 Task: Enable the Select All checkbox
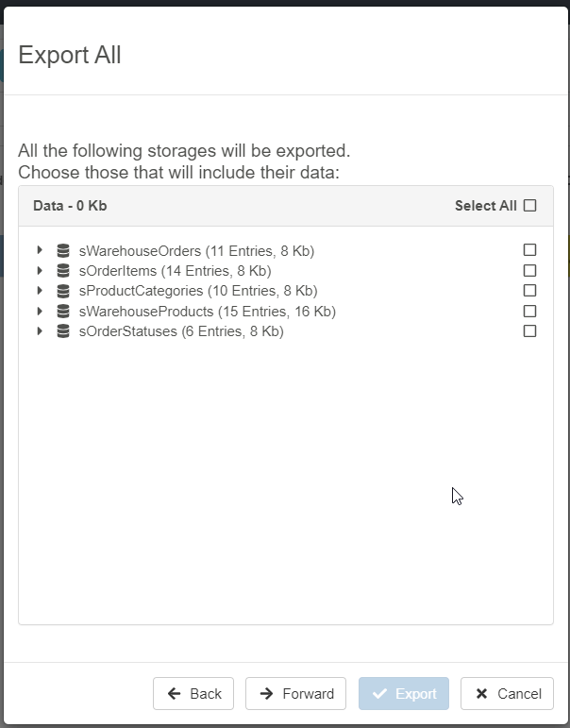pyautogui.click(x=530, y=206)
